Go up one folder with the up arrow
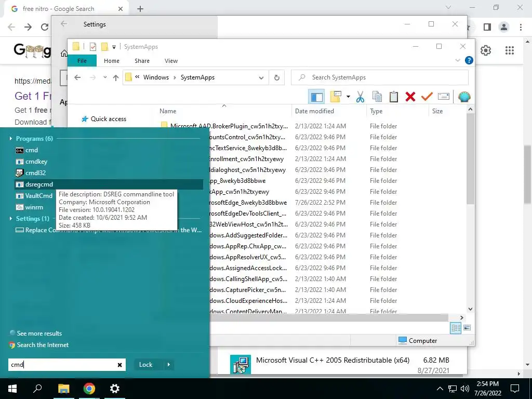The image size is (532, 399). [116, 78]
